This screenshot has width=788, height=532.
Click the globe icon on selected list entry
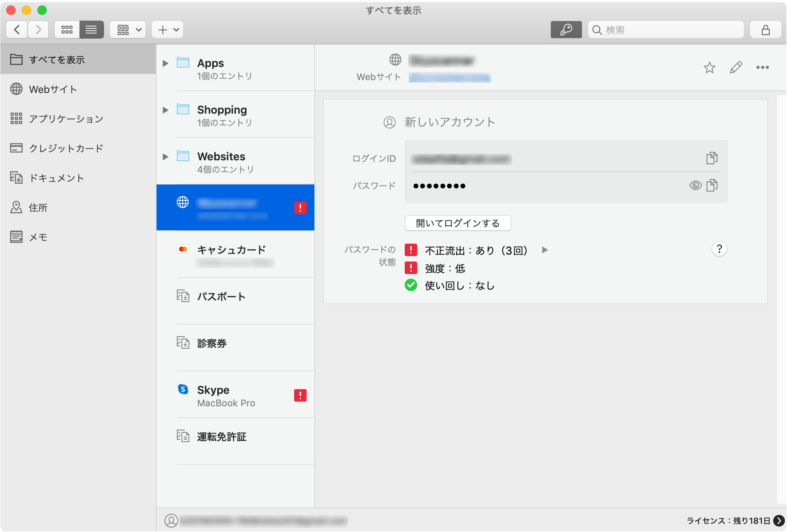point(183,202)
